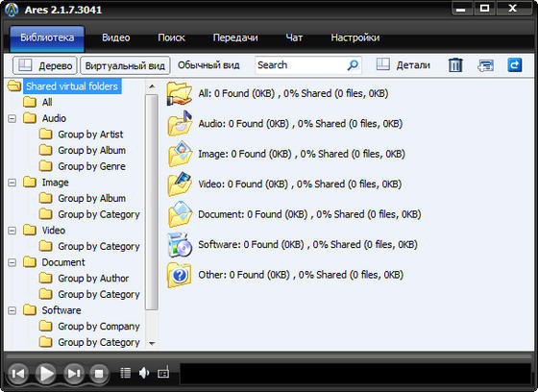Open the Настройки tab
The height and width of the screenshot is (392, 538).
[355, 37]
